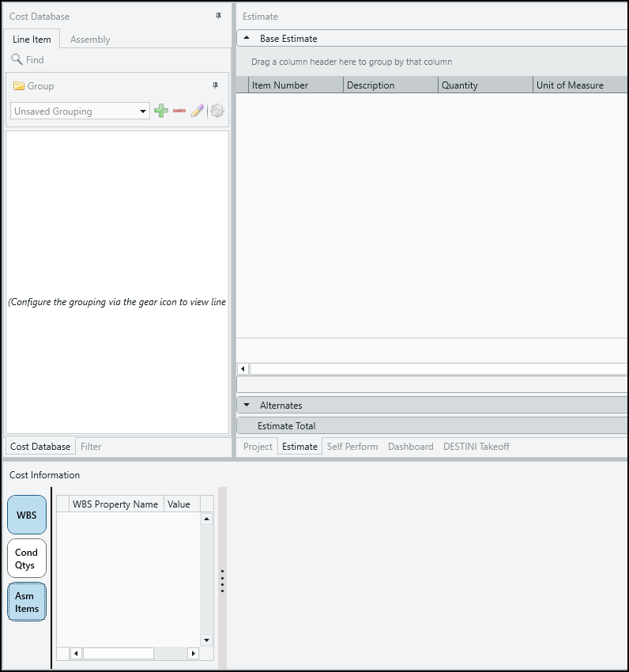Image resolution: width=629 pixels, height=672 pixels.
Task: Click WBS table scroll down arrow
Action: [206, 640]
